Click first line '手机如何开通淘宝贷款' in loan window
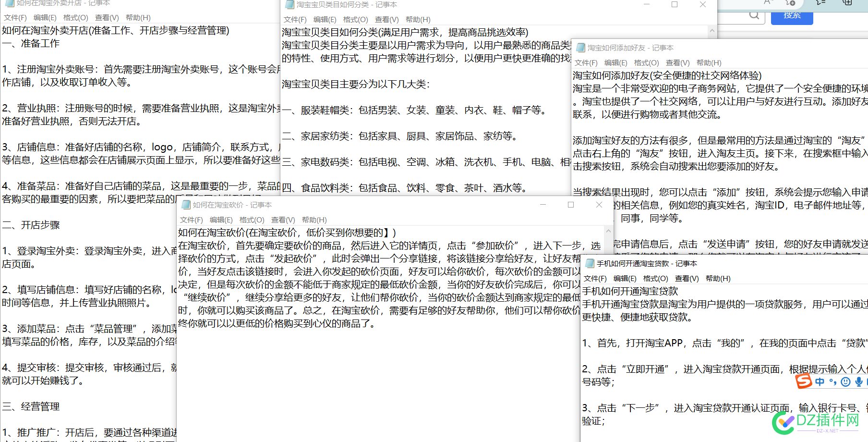 630,291
